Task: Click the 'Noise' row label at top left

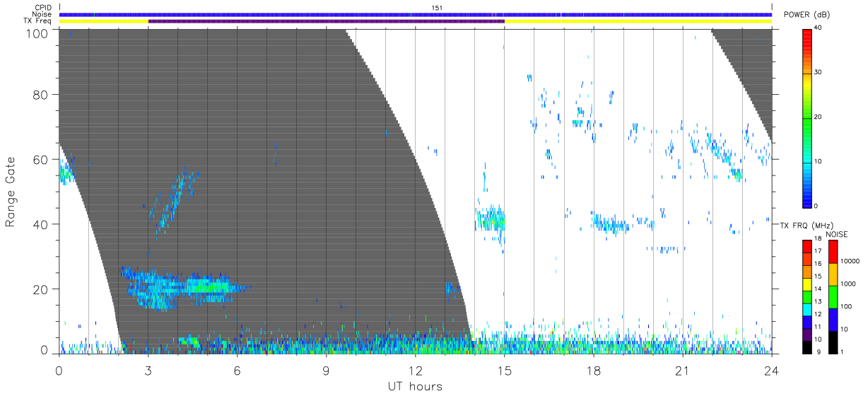Action: (43, 14)
